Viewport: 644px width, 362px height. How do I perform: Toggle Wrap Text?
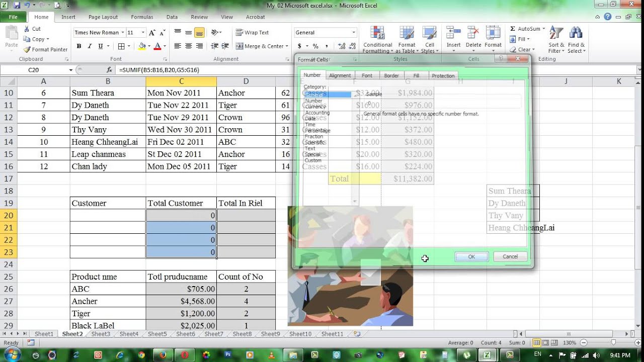point(252,32)
